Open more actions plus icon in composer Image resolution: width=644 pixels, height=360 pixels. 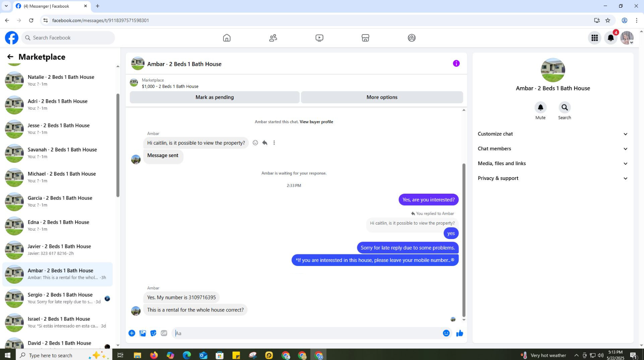[x=132, y=333]
